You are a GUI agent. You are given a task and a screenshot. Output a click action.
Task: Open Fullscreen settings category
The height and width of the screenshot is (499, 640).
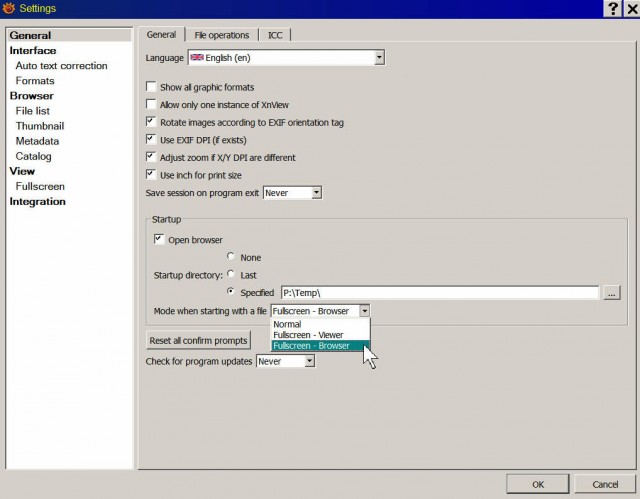[x=40, y=186]
